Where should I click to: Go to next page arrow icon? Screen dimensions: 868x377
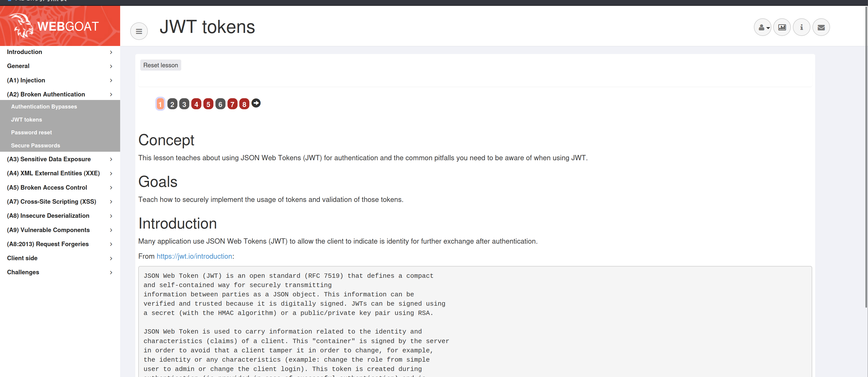[x=256, y=103]
